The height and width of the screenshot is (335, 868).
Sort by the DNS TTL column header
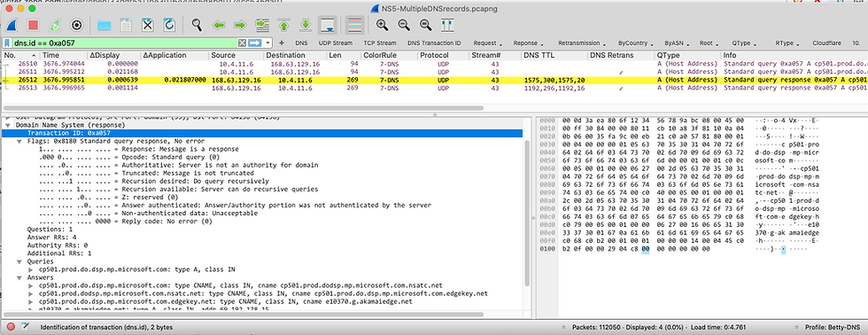(554, 55)
